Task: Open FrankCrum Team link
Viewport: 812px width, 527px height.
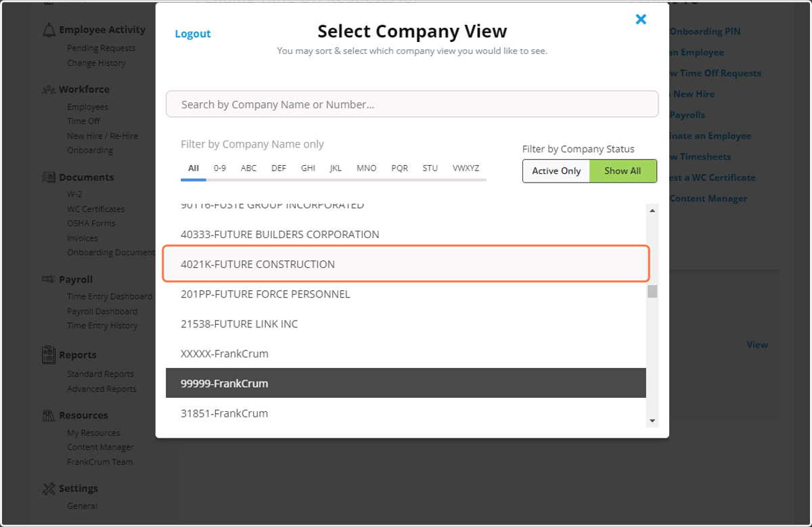Action: 100,462
